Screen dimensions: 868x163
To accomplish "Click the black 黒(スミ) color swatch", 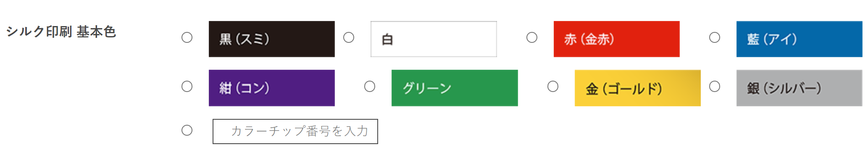I will coord(272,39).
